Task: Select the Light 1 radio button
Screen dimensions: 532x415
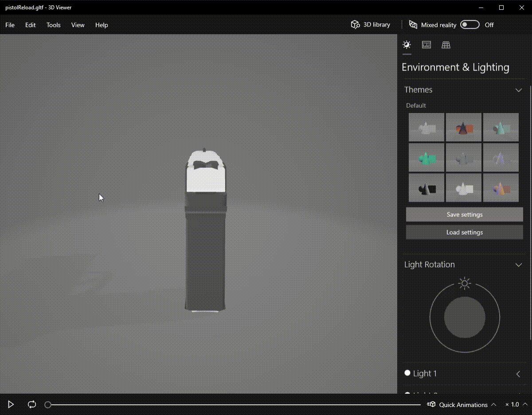Action: coord(407,373)
